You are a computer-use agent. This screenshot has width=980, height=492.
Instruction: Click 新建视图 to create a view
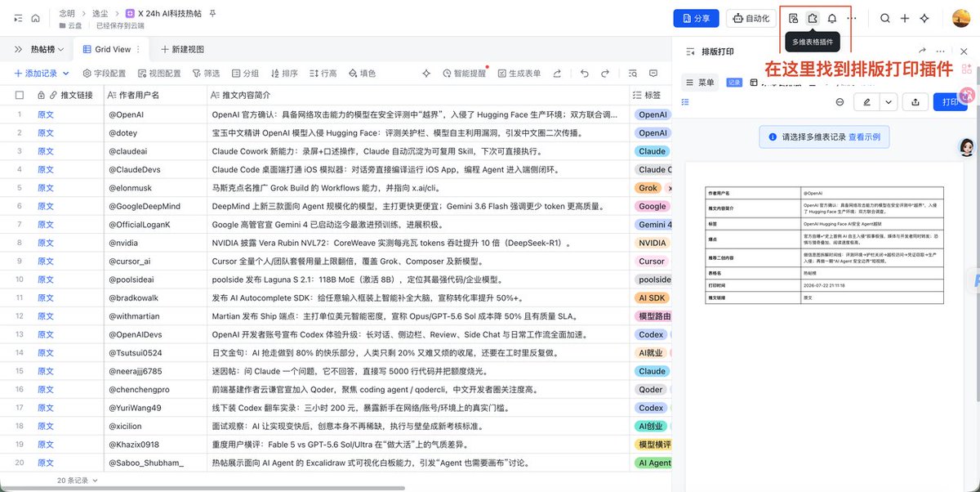(x=182, y=50)
